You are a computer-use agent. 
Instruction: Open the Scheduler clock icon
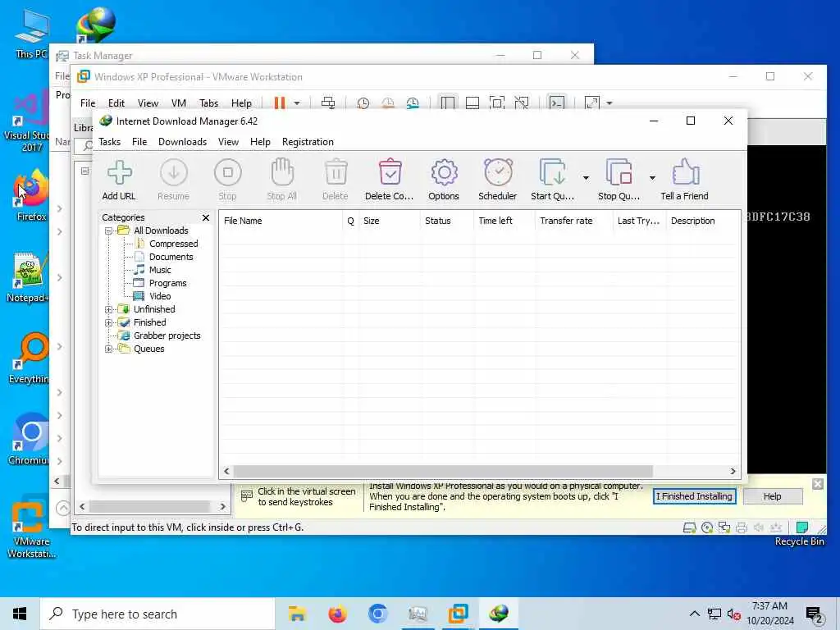pyautogui.click(x=498, y=180)
